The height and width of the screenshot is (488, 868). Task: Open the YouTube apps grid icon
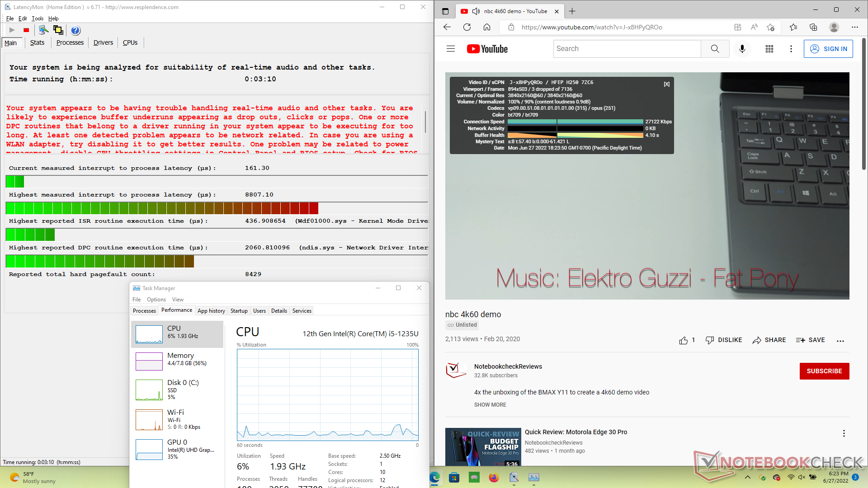pyautogui.click(x=769, y=49)
